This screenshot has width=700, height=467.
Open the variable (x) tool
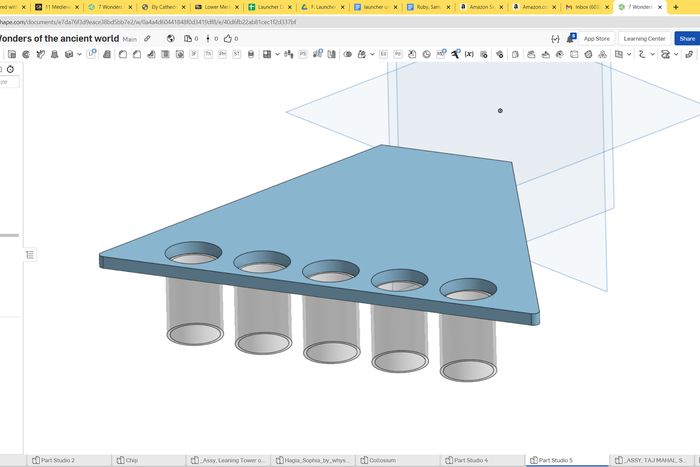pos(469,54)
